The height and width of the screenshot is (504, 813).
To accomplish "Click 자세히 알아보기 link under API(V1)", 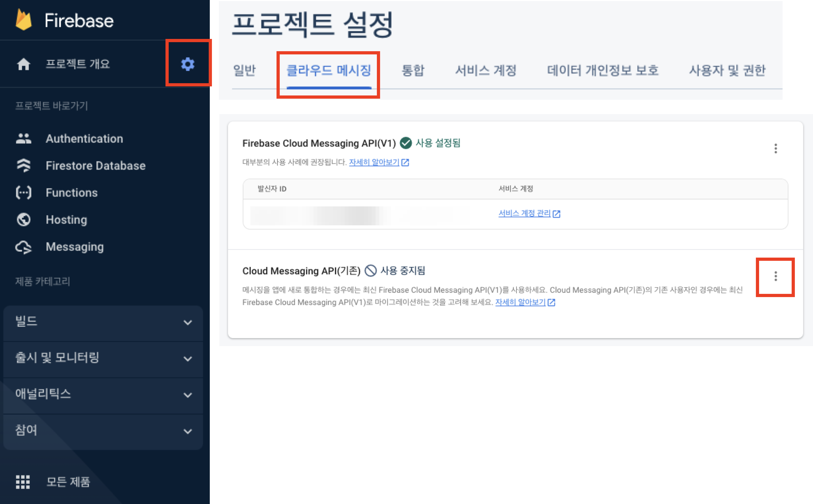I will 374,162.
